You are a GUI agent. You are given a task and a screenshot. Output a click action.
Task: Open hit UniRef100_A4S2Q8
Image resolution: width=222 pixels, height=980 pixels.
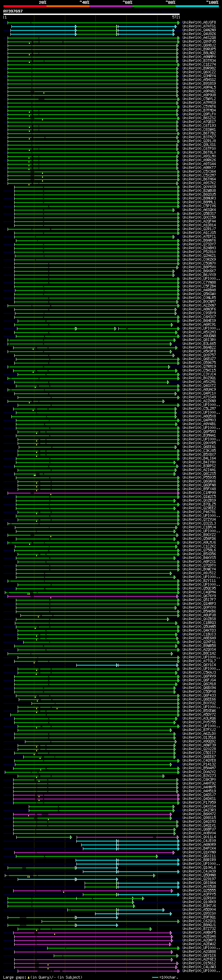199,38
